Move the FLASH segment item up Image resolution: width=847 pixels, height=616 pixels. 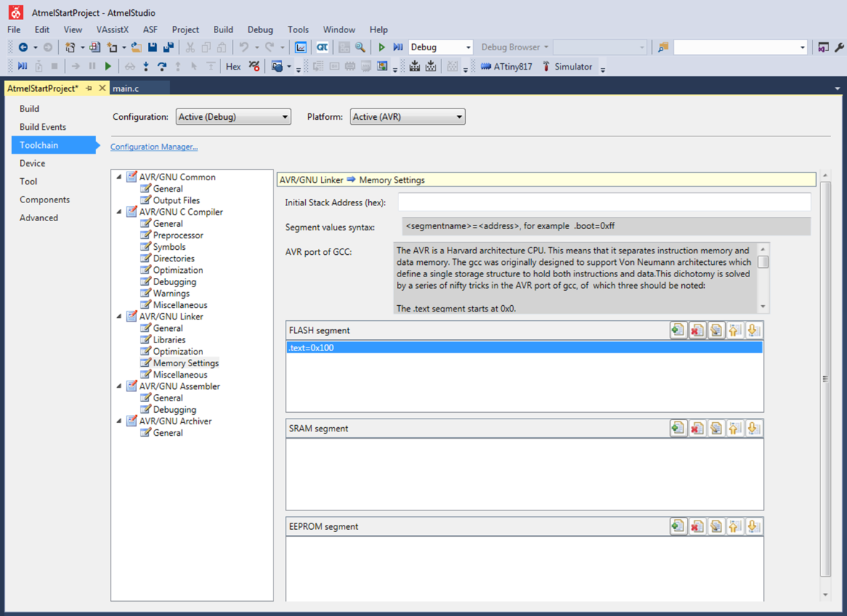pos(734,330)
